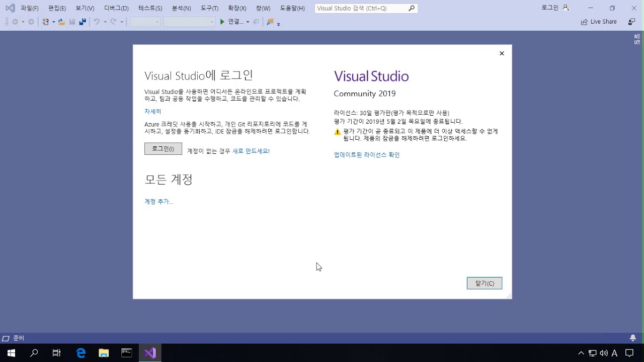Click the 로그인 text at top right
The image size is (644, 362).
pos(550,8)
